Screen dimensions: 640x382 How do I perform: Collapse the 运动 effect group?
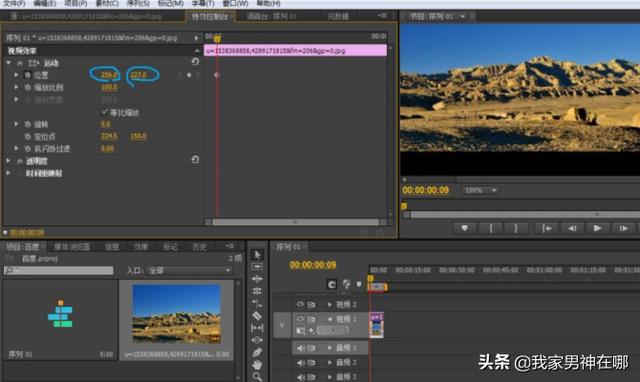pos(9,63)
